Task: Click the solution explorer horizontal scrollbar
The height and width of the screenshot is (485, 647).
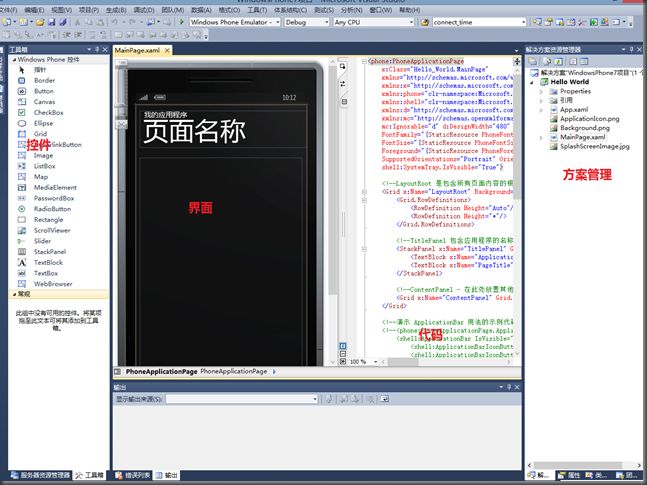Action: [x=586, y=465]
